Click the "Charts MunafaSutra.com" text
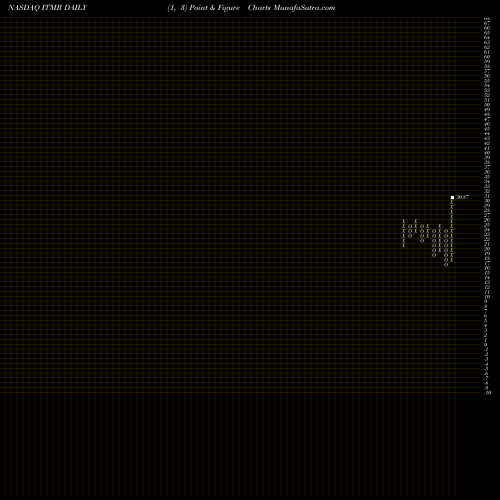Viewport: 500px width, 500px height. tap(291, 8)
